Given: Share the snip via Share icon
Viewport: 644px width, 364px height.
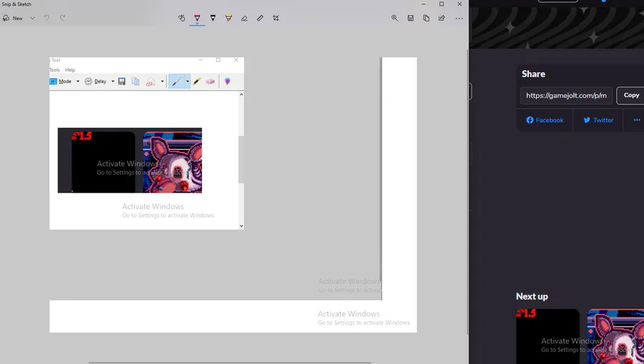Looking at the screenshot, I should pyautogui.click(x=442, y=18).
